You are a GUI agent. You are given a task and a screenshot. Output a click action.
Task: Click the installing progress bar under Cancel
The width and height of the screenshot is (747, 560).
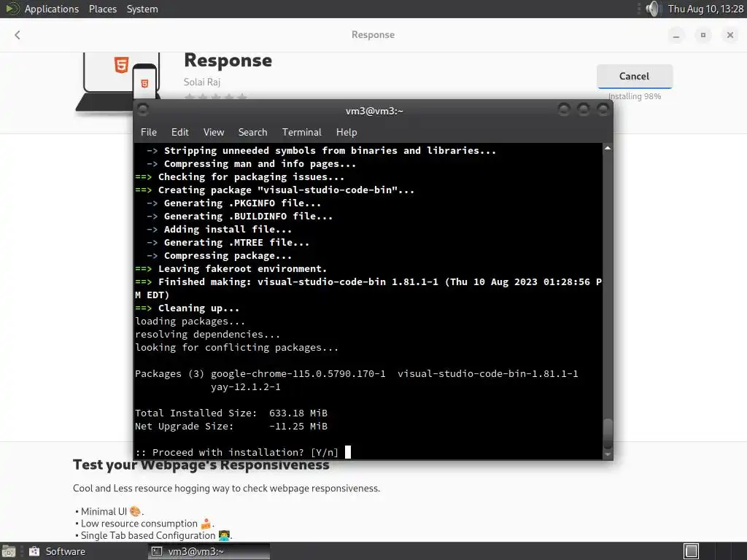[x=635, y=88]
